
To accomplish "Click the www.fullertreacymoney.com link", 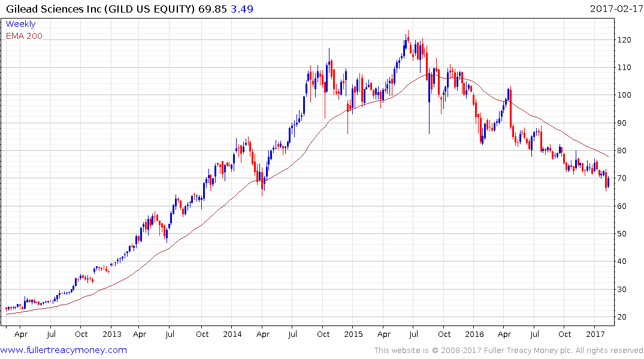I will tap(64, 350).
